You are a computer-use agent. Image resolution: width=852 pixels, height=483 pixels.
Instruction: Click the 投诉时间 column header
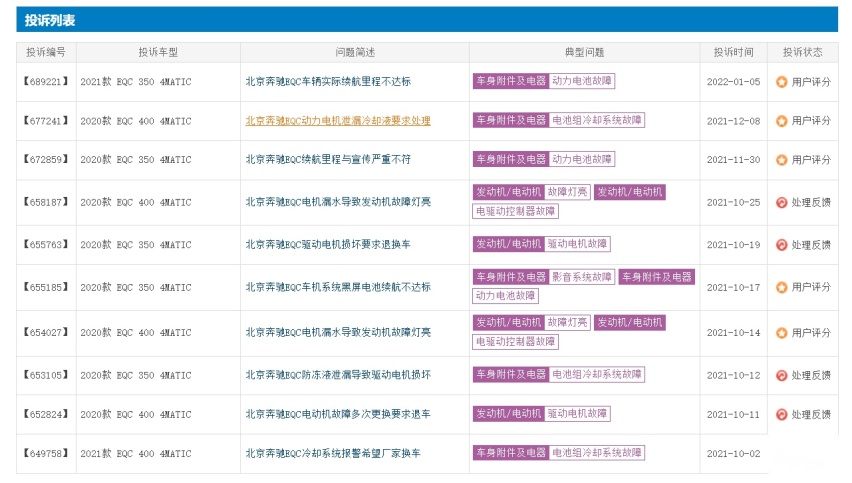pyautogui.click(x=734, y=52)
